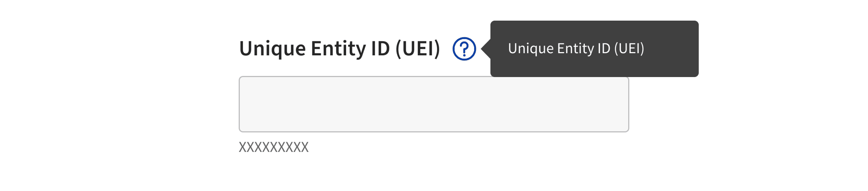Select the input above the XXXXXXXXX hint
The width and height of the screenshot is (868, 191).
coord(434,104)
